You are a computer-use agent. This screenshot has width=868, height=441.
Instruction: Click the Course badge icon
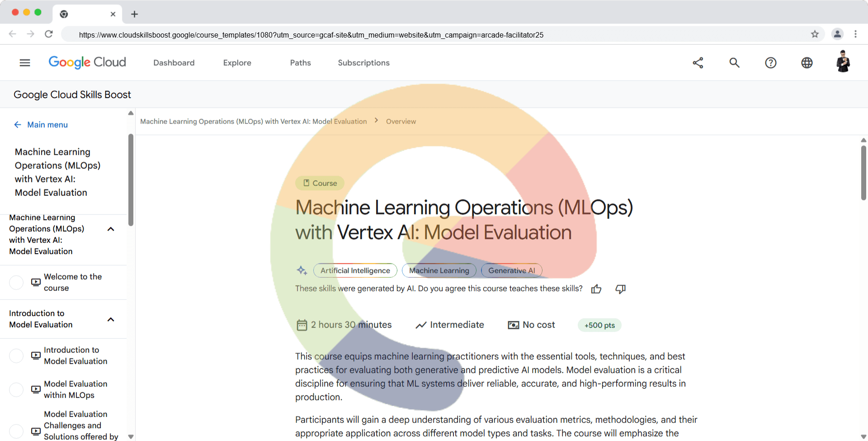[307, 183]
